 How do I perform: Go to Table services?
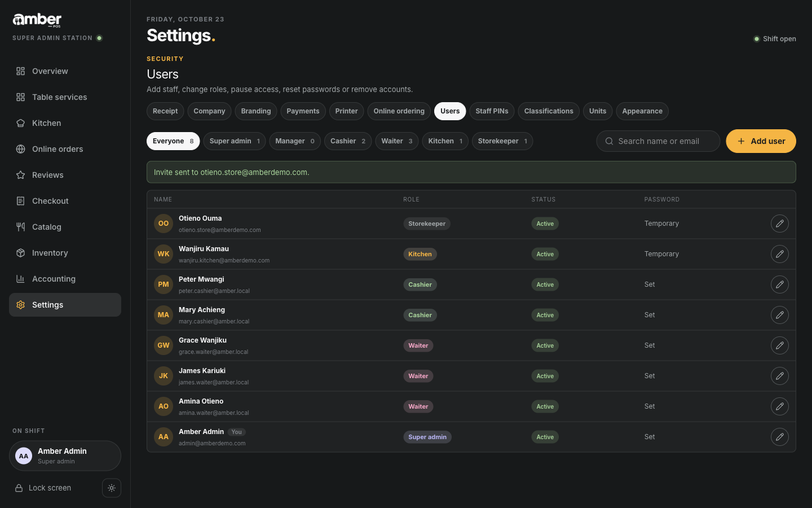coord(65,97)
